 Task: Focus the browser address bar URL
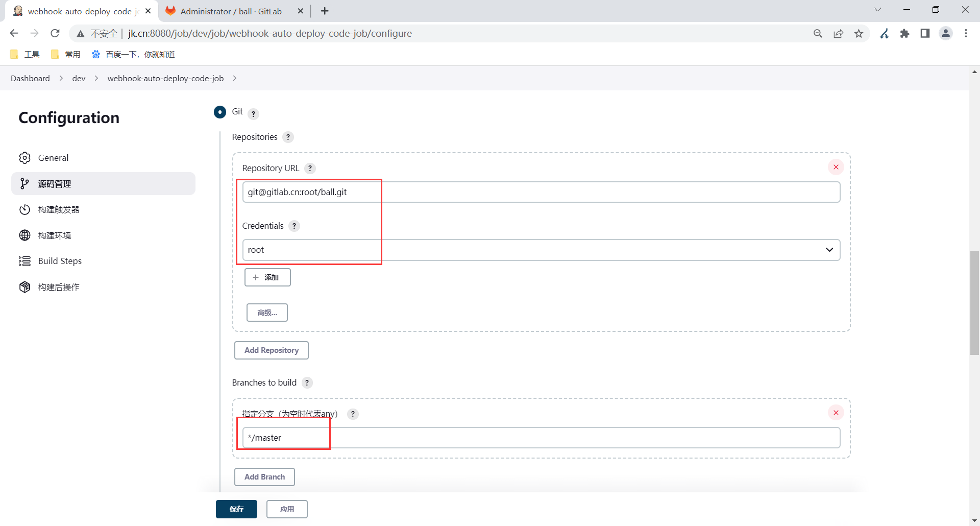(270, 33)
